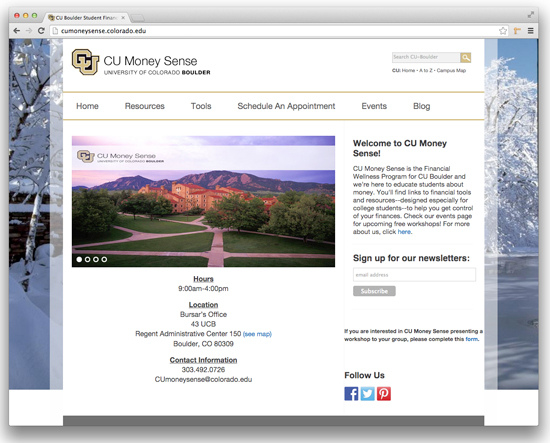Click the A to Z link
The height and width of the screenshot is (443, 550).
(426, 71)
